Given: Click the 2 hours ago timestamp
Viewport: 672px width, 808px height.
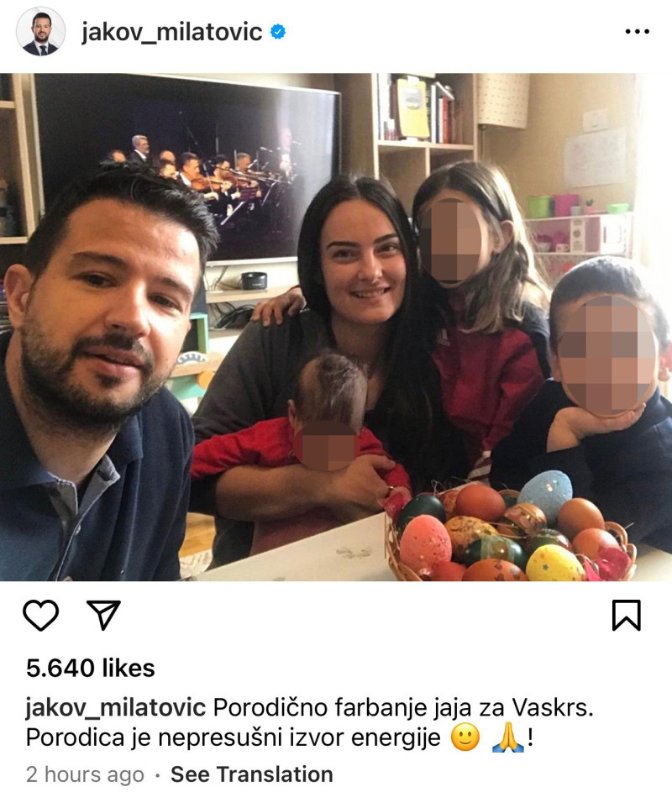Looking at the screenshot, I should pyautogui.click(x=85, y=774).
